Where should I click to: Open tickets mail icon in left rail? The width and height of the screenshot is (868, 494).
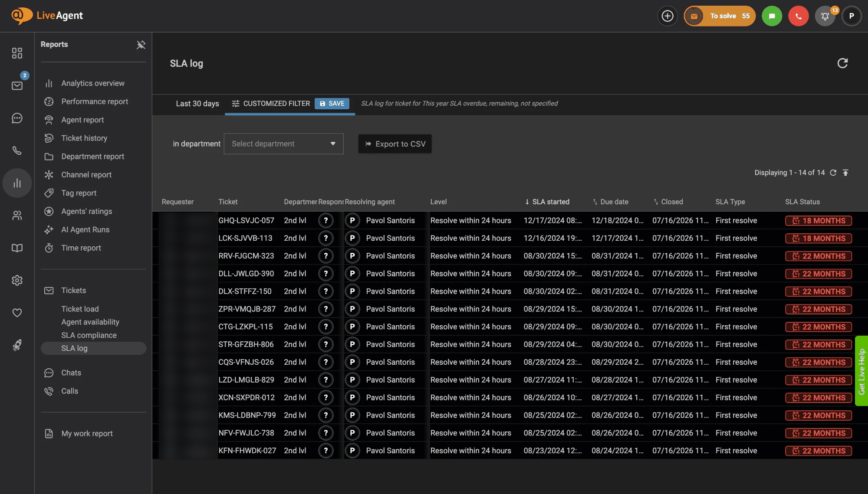click(17, 85)
